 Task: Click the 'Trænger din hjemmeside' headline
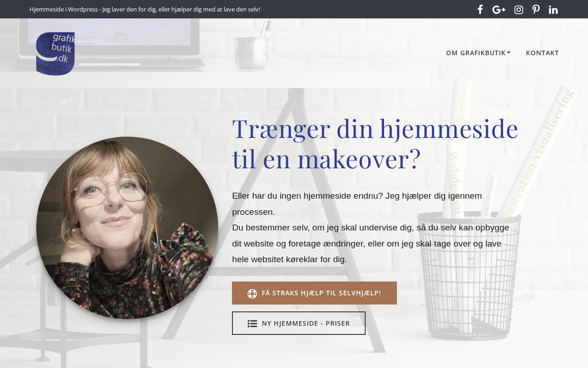click(375, 143)
